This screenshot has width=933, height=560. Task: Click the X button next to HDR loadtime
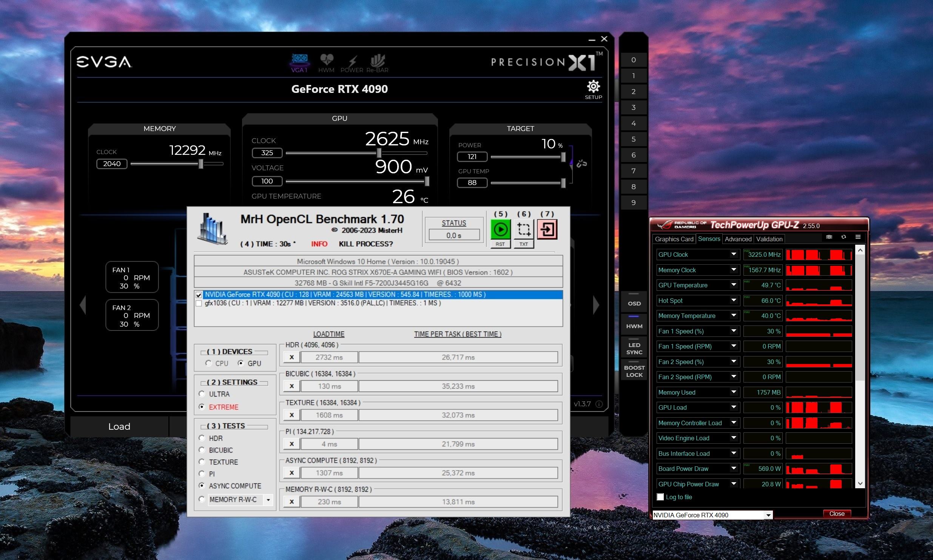coord(291,357)
